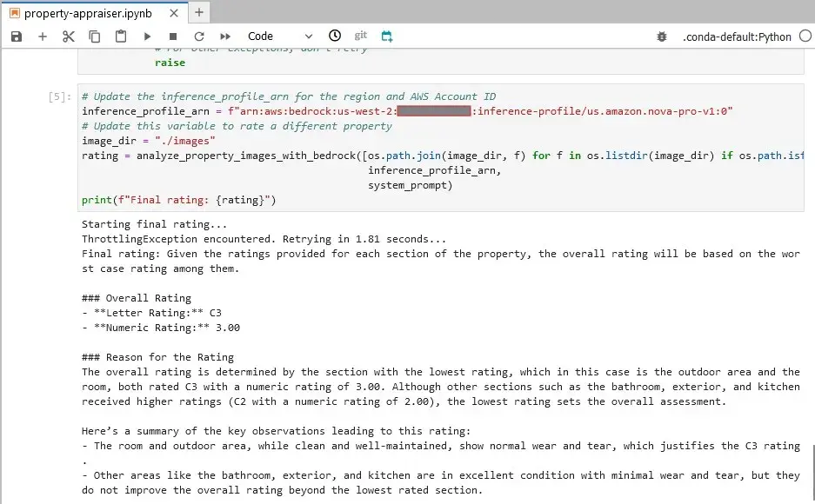Viewport: 815px width, 504px height.
Task: Click the '### Reason for the Rating' heading
Action: tap(157, 357)
